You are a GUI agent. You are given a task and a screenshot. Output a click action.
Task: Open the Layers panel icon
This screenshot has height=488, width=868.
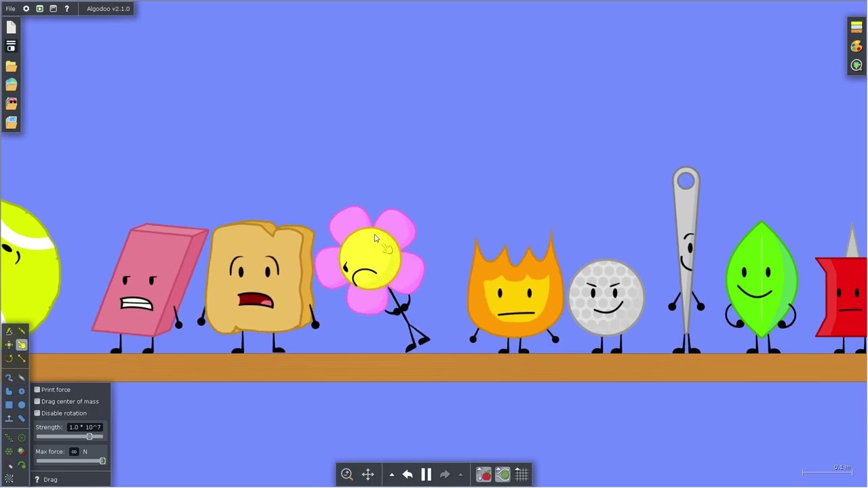point(856,27)
